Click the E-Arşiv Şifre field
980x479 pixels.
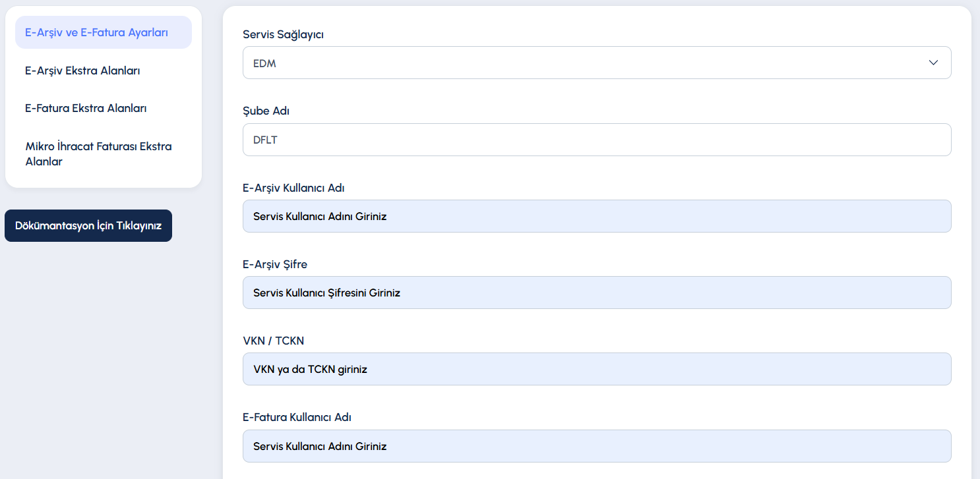[597, 293]
